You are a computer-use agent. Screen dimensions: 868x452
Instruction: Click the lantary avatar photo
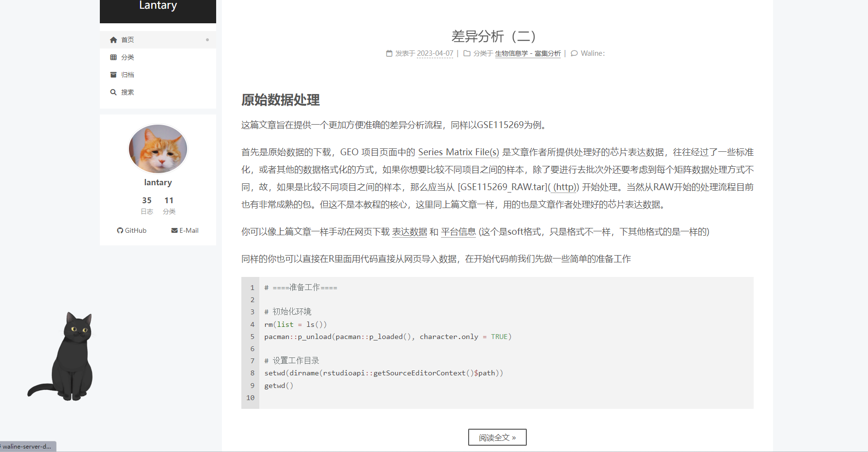point(158,149)
